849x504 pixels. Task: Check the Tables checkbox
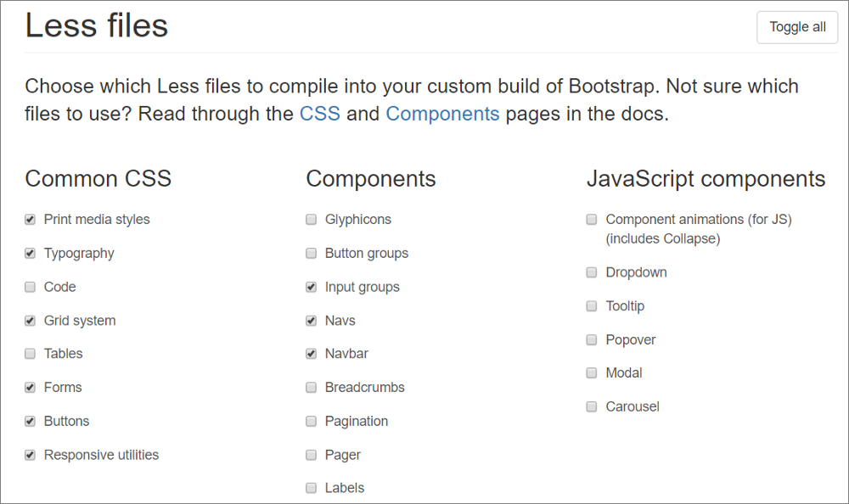pos(31,354)
